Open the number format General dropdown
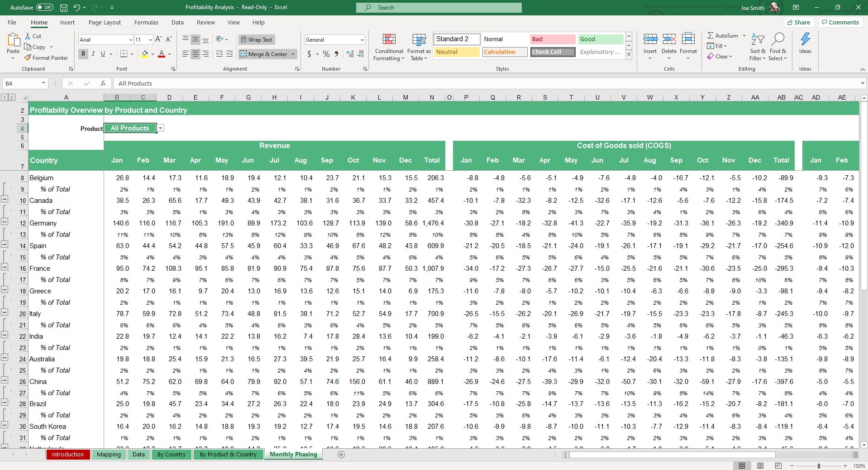Screen dimensions: 868x470 [x=362, y=40]
